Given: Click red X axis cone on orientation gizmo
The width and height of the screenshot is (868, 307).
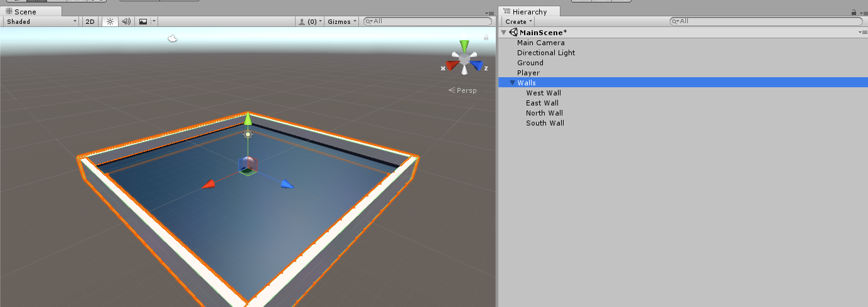Looking at the screenshot, I should (451, 65).
